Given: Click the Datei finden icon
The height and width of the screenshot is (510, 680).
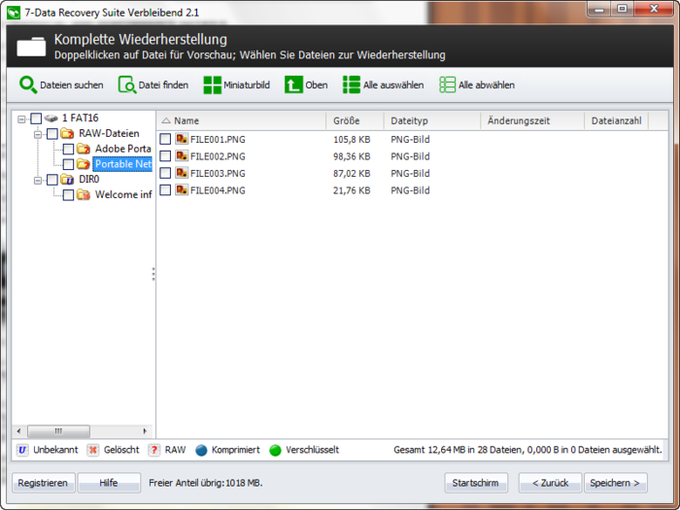Looking at the screenshot, I should (x=127, y=85).
